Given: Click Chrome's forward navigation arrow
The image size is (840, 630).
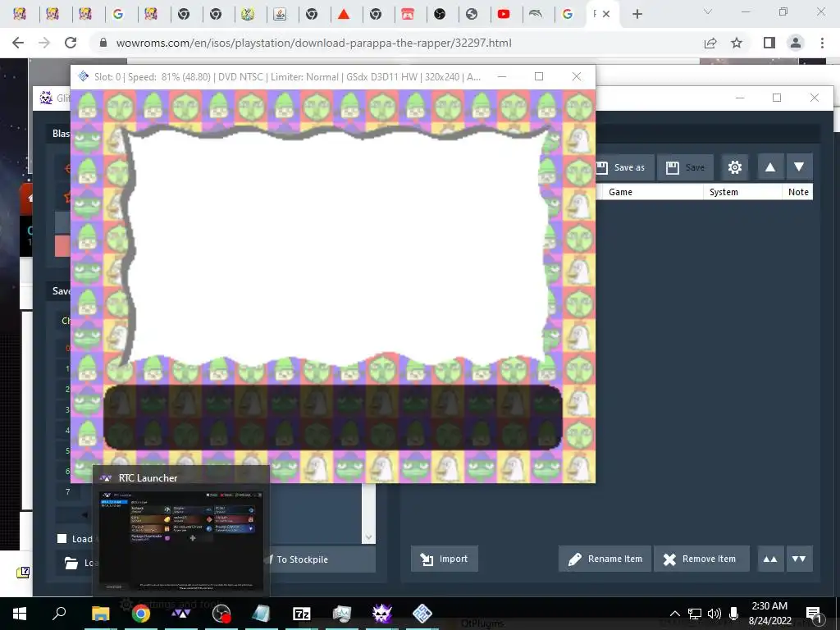Looking at the screenshot, I should [x=44, y=43].
